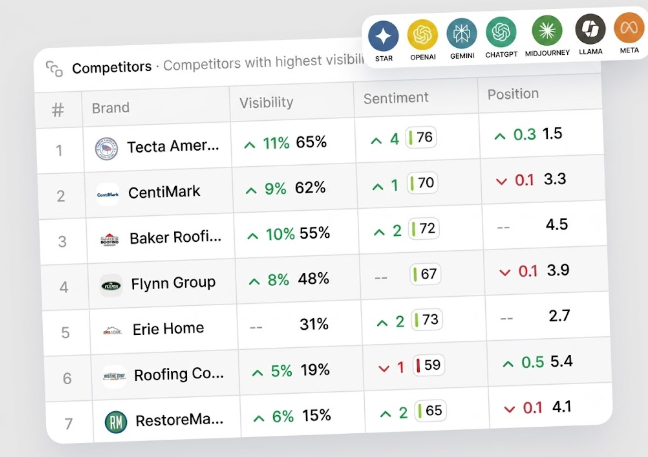Select the MIDJOURNEY starburst icon
Image resolution: width=648 pixels, height=457 pixels.
pos(547,30)
